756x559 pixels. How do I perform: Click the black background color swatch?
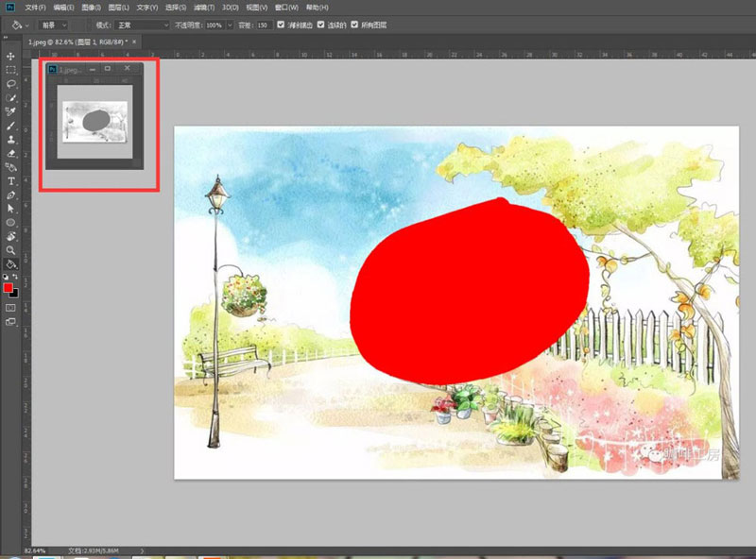click(x=15, y=294)
